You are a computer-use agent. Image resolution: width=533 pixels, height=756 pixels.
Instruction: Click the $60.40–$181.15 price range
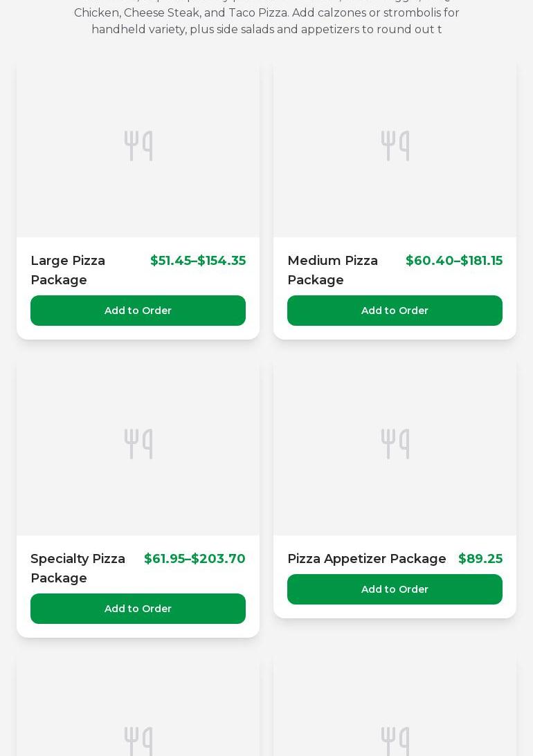tap(454, 261)
